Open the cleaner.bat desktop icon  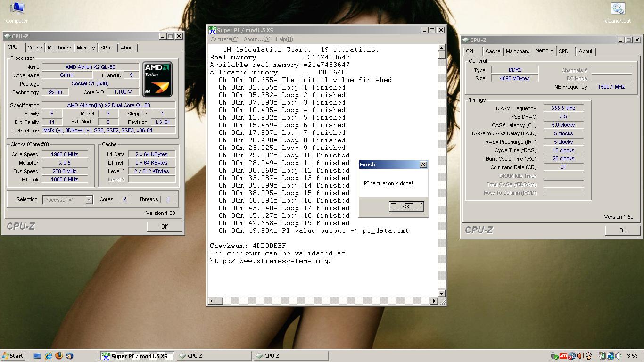618,12
